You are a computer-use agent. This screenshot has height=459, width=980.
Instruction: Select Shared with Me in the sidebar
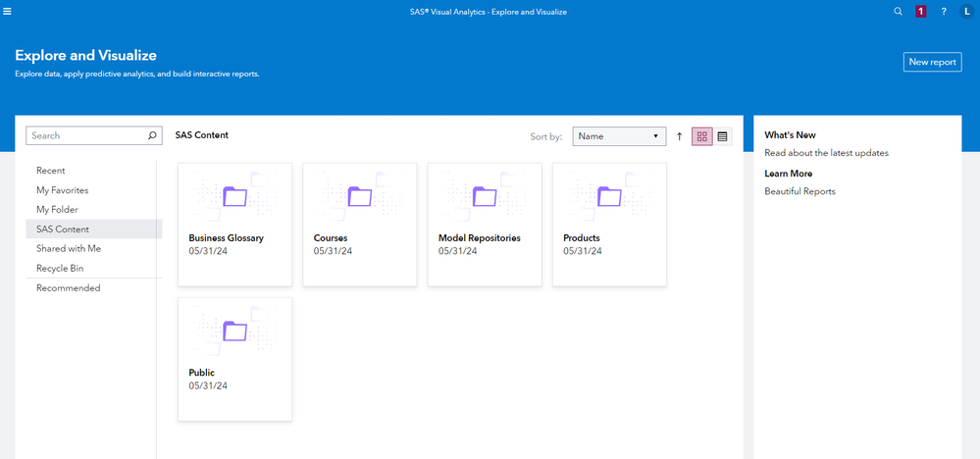[x=94, y=248]
